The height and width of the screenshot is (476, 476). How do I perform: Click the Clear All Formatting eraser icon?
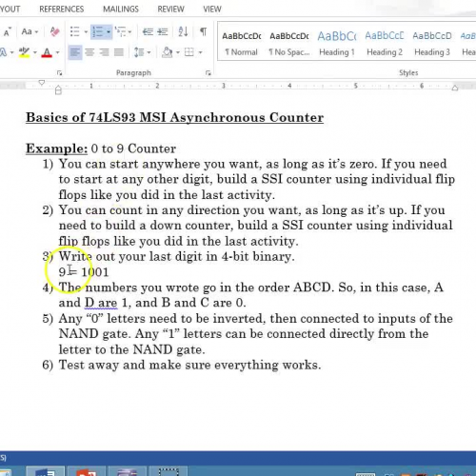coord(54,31)
